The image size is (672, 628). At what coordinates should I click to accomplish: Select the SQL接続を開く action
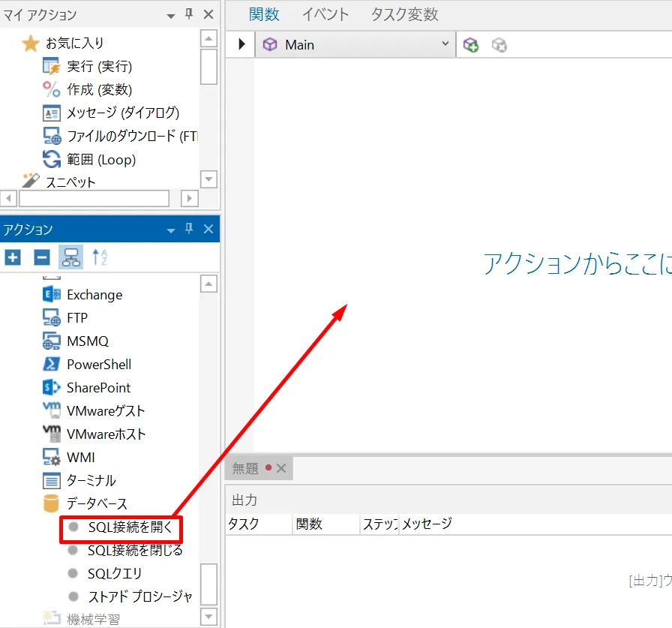(130, 527)
